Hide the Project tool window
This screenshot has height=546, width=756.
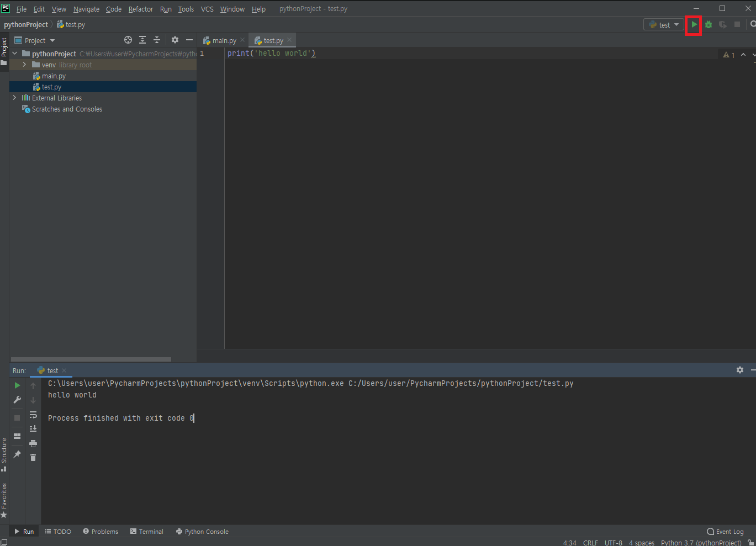point(189,40)
